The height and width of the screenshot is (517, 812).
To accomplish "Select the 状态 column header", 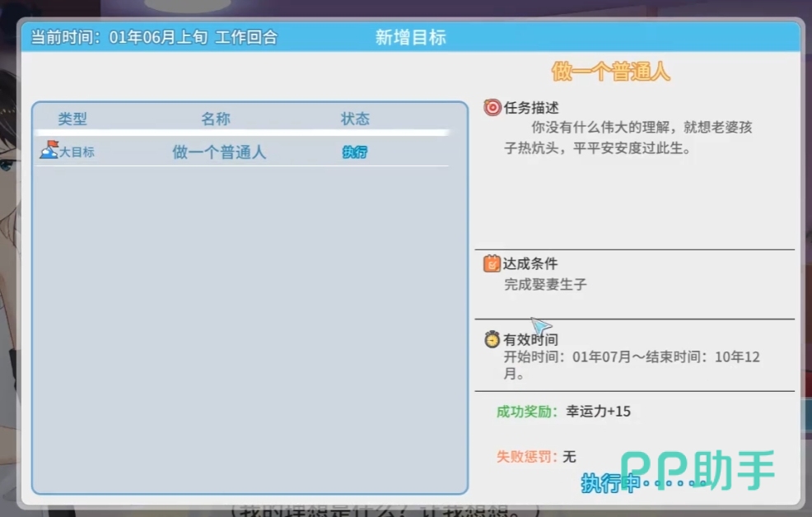I will coord(355,119).
